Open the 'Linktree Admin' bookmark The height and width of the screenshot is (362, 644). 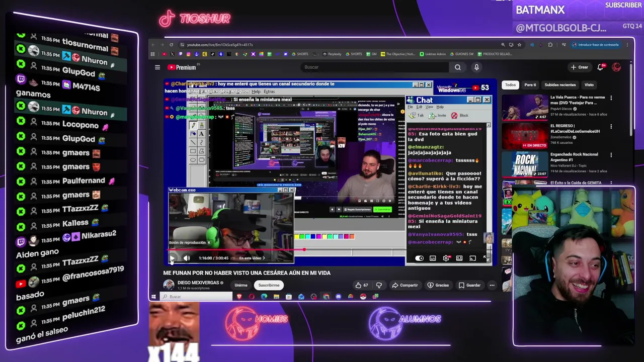click(433, 54)
